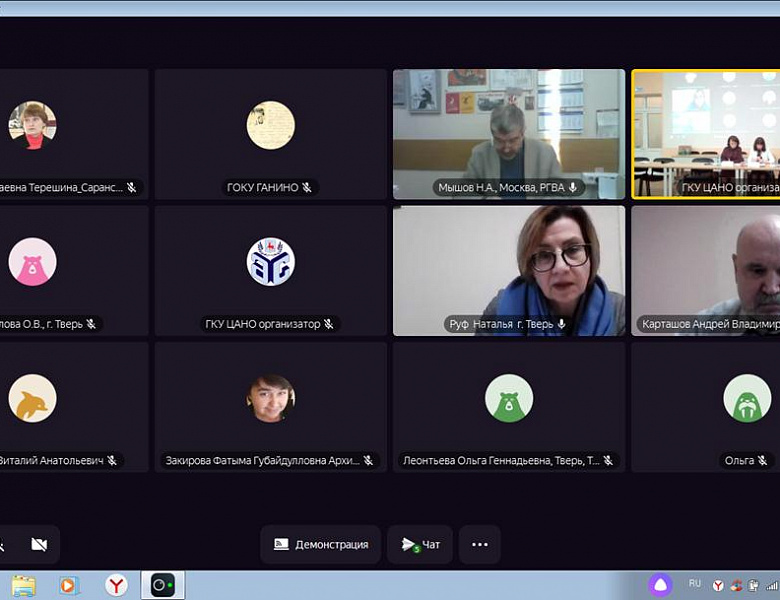
Task: Open Мышов Н.А. video tile
Action: click(x=509, y=134)
